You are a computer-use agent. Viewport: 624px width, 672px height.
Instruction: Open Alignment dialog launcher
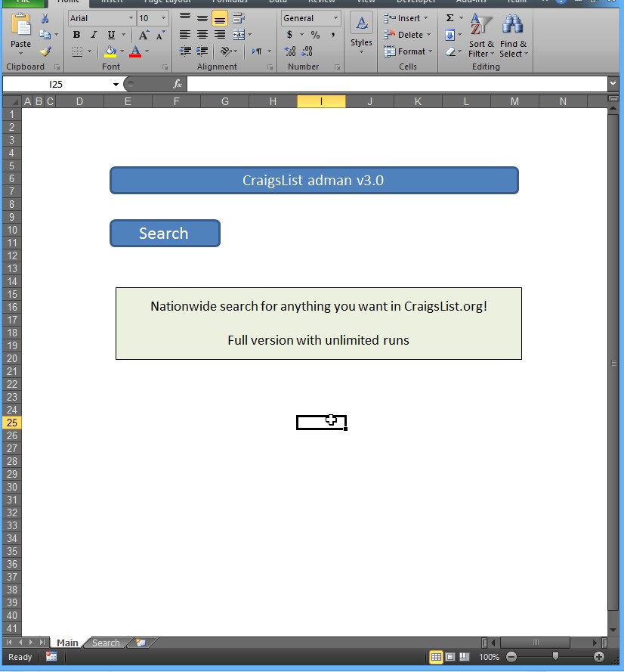coord(270,67)
